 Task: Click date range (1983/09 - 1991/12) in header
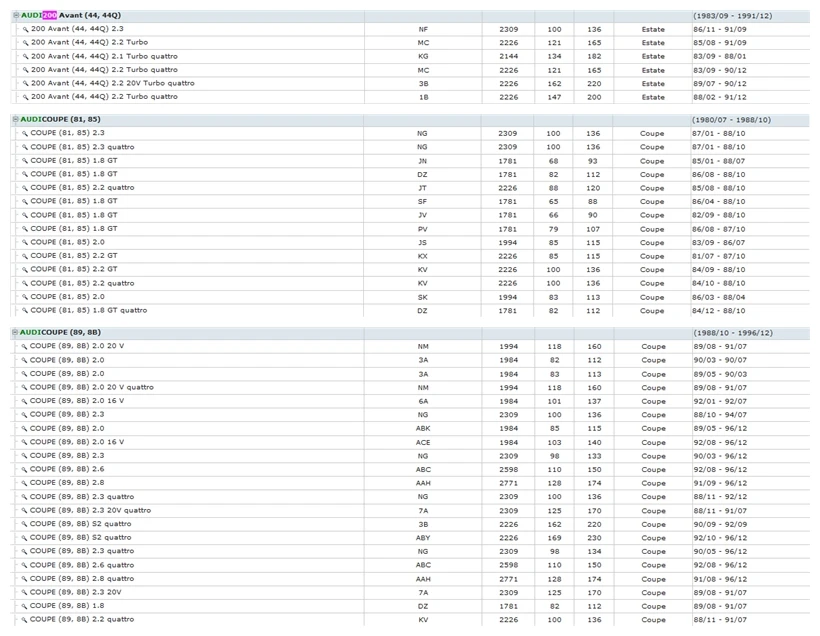coord(732,16)
